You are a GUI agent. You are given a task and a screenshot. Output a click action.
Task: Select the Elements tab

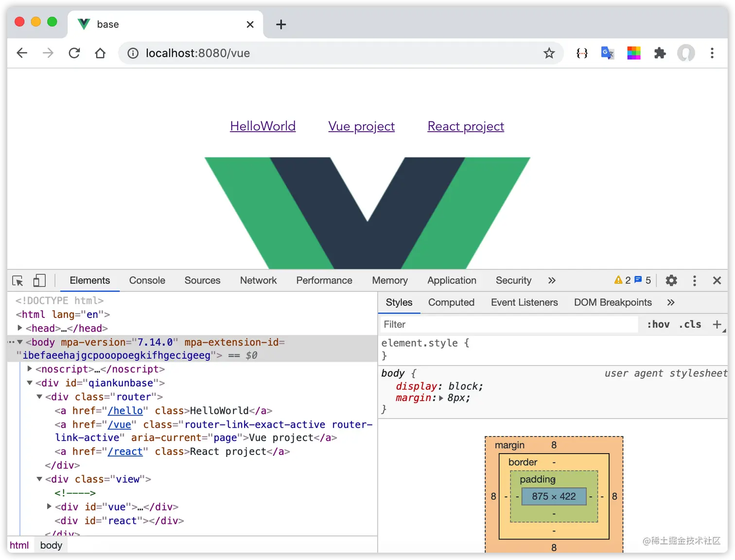coord(90,280)
